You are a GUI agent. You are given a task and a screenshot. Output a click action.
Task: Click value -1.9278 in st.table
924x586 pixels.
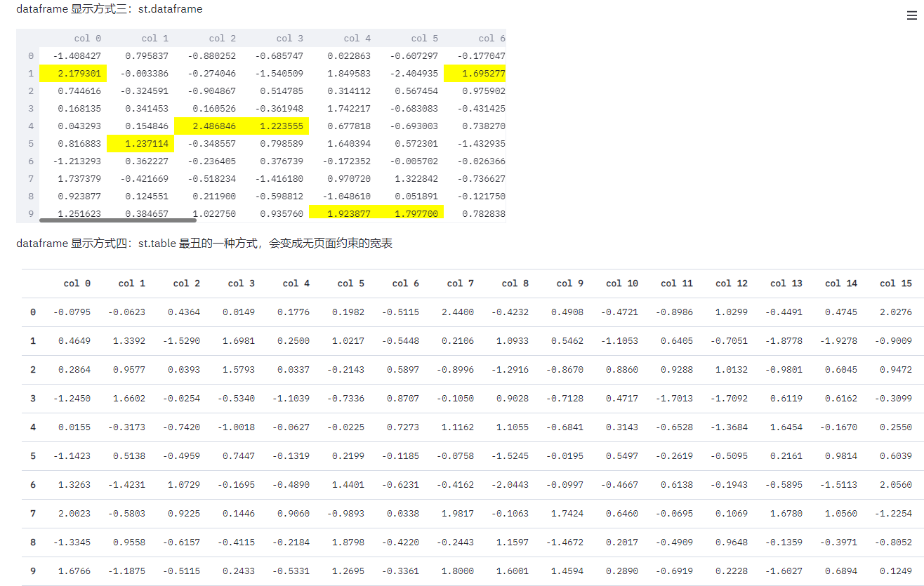pos(838,341)
